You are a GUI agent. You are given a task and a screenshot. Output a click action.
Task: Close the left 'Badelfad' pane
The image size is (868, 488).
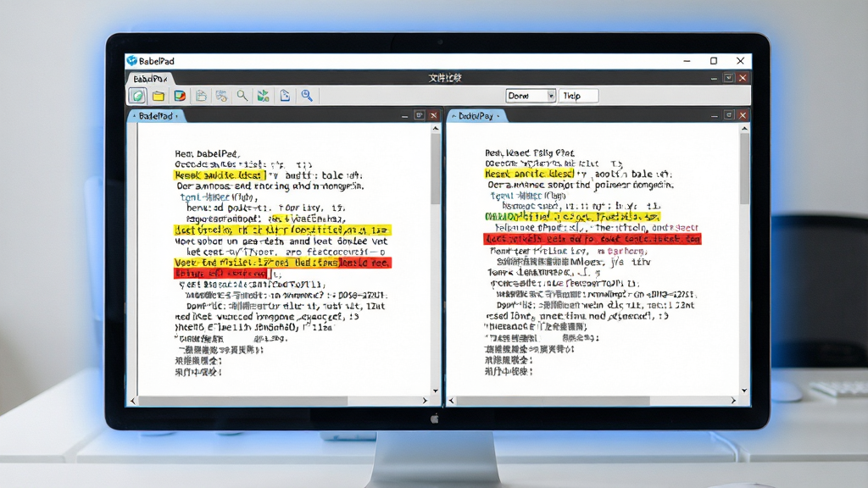click(x=433, y=115)
